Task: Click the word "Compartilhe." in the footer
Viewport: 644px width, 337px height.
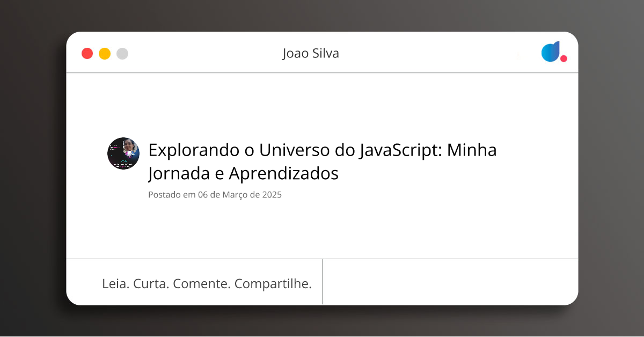Action: pos(273,284)
